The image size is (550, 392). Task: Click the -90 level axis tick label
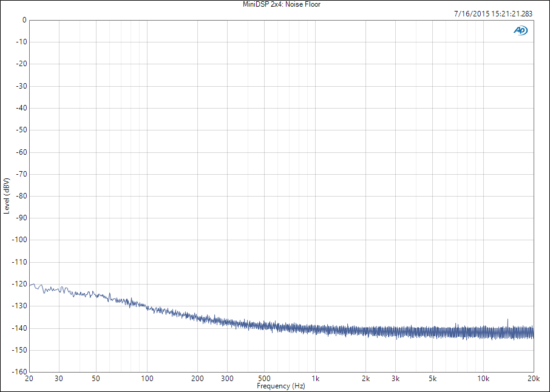[x=21, y=218]
